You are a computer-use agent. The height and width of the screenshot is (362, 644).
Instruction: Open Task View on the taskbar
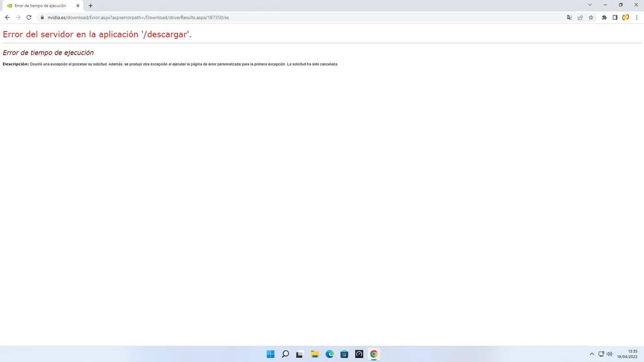tap(300, 354)
